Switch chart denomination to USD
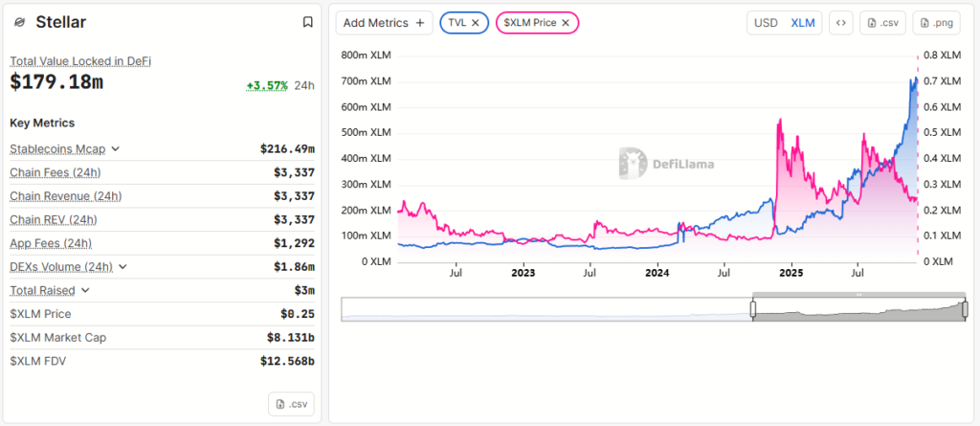This screenshot has width=980, height=426. (766, 23)
